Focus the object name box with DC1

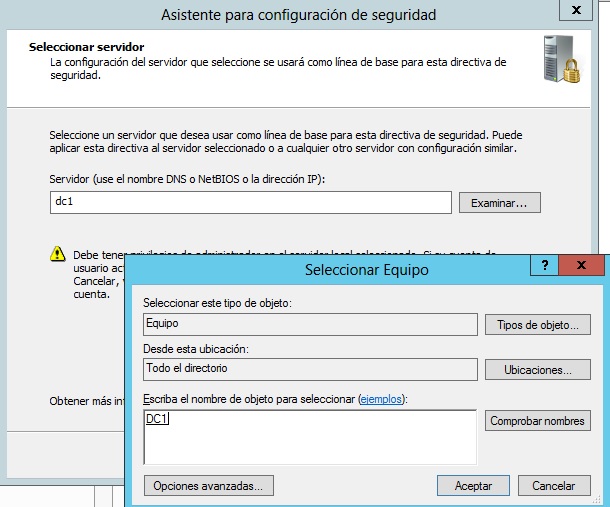click(309, 437)
